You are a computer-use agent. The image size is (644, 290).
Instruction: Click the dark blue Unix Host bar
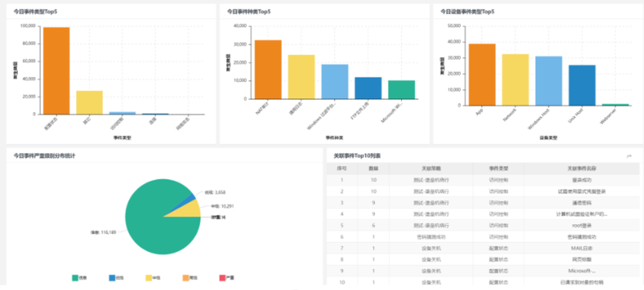point(582,86)
